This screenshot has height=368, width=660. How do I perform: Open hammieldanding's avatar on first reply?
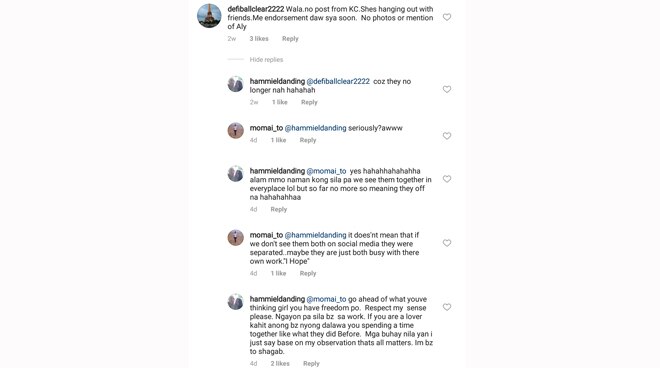(x=236, y=84)
